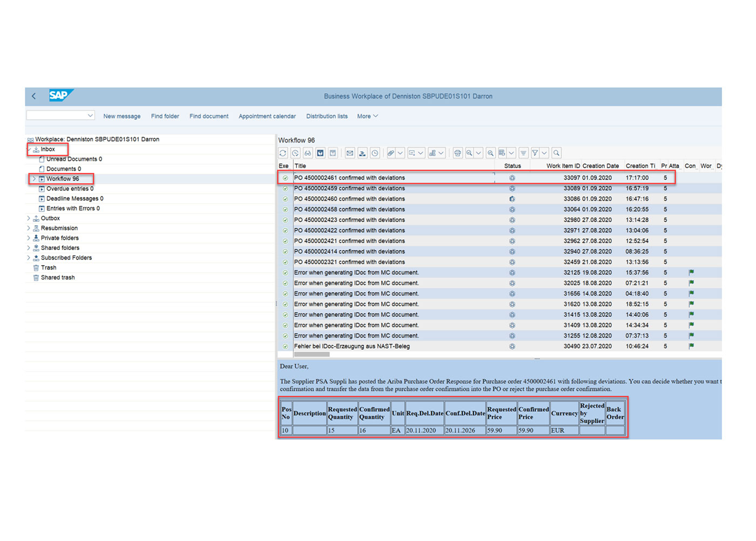
Task: Open the More menu dropdown
Action: 367,116
